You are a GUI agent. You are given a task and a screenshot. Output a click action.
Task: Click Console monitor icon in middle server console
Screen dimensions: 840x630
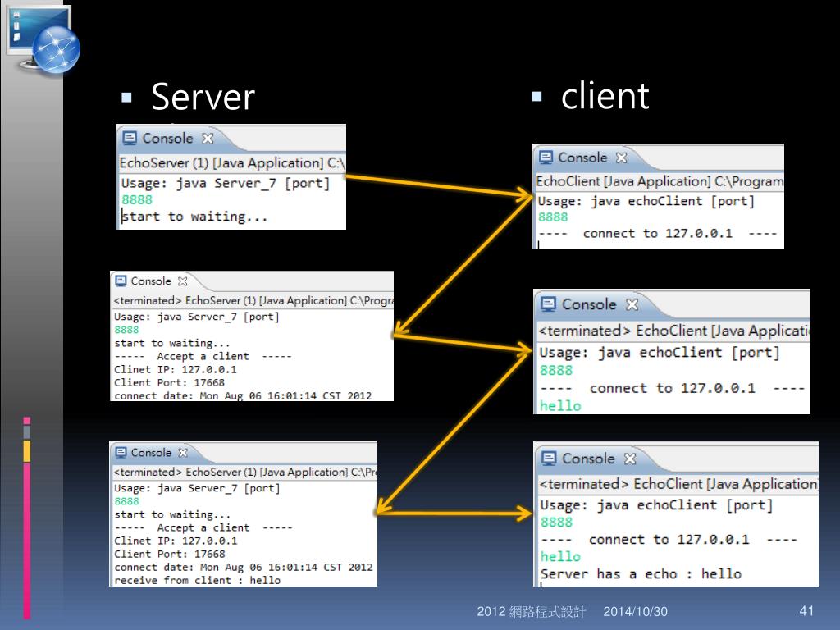coord(121,281)
